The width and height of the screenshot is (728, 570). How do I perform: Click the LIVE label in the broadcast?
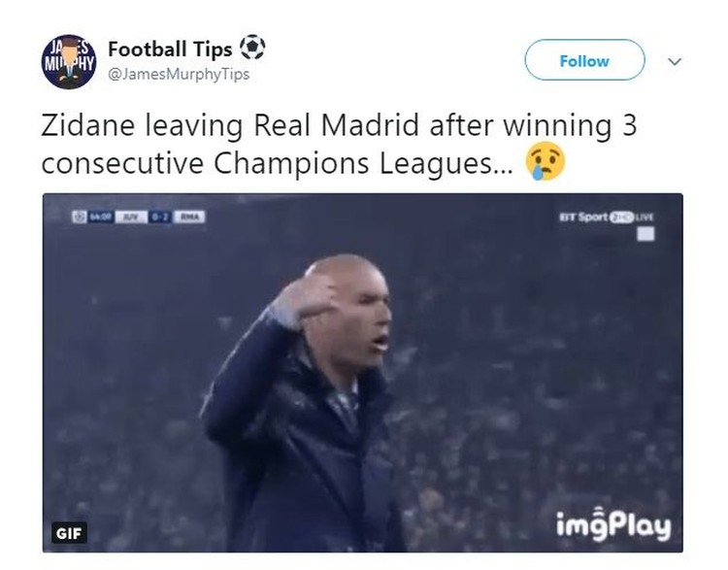645,217
